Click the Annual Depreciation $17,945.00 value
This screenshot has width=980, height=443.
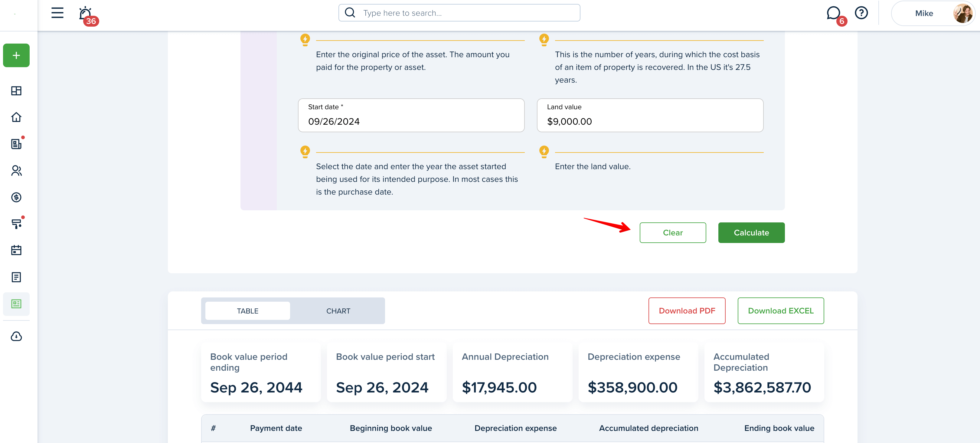pyautogui.click(x=499, y=387)
